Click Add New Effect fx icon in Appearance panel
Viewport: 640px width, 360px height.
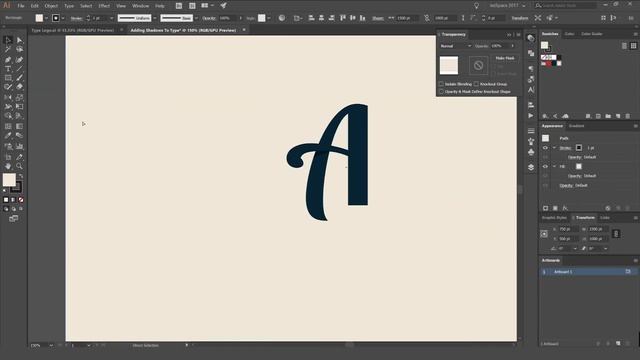(565, 208)
